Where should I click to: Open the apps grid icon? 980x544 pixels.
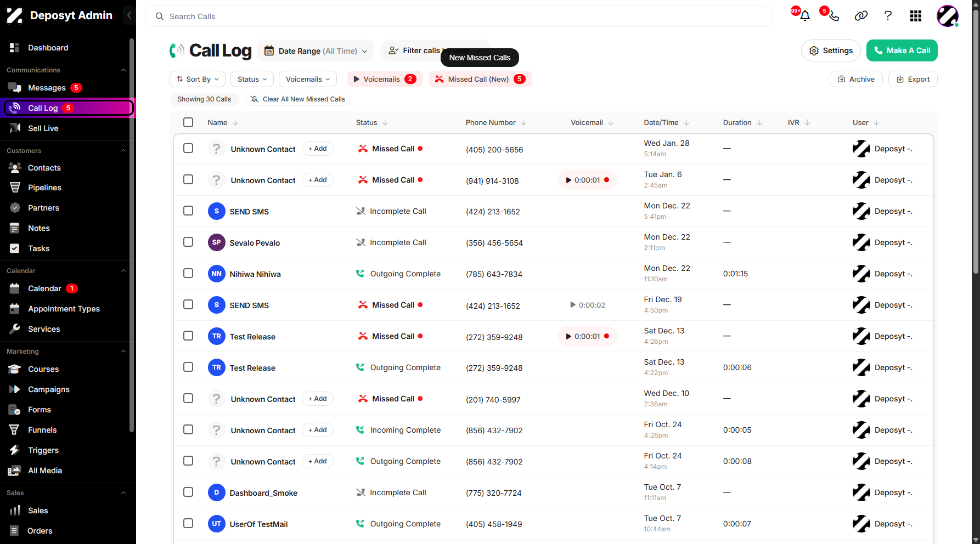[915, 16]
